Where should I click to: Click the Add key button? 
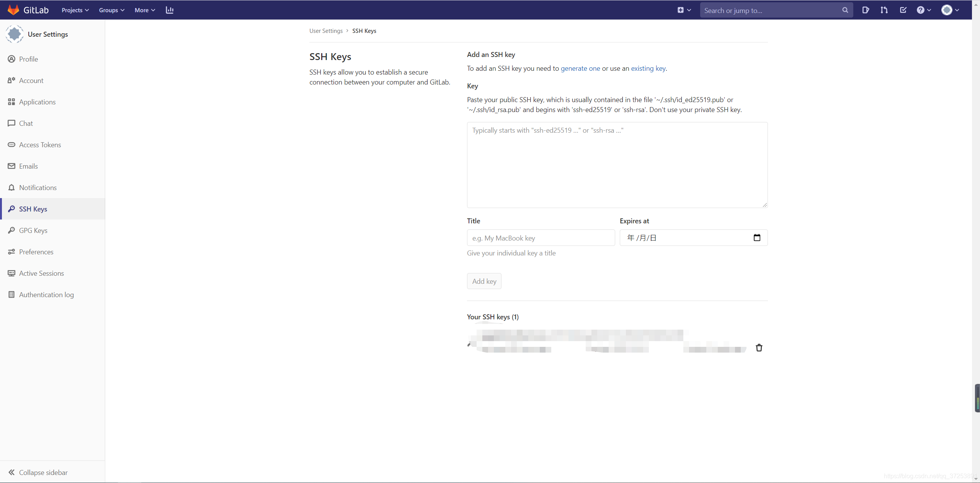(484, 281)
